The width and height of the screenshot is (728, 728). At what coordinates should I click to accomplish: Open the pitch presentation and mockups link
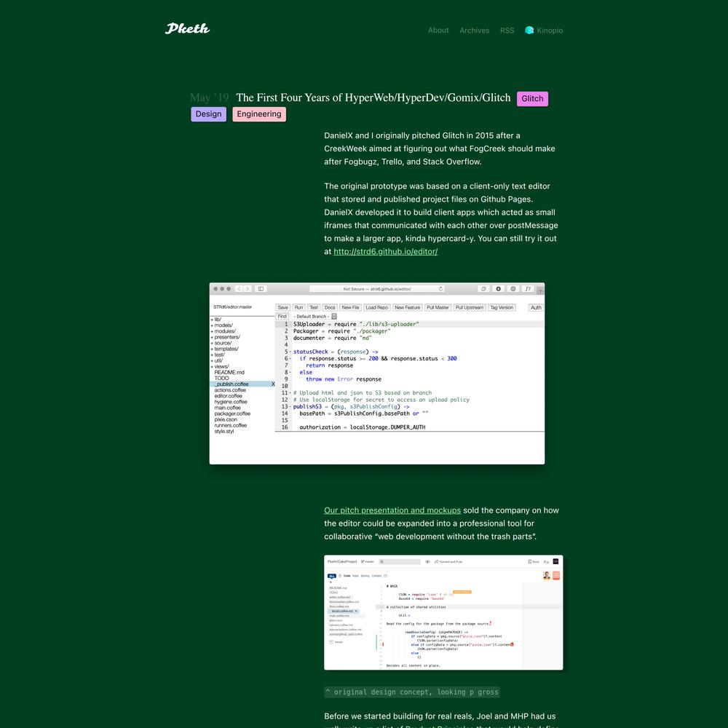[392, 510]
